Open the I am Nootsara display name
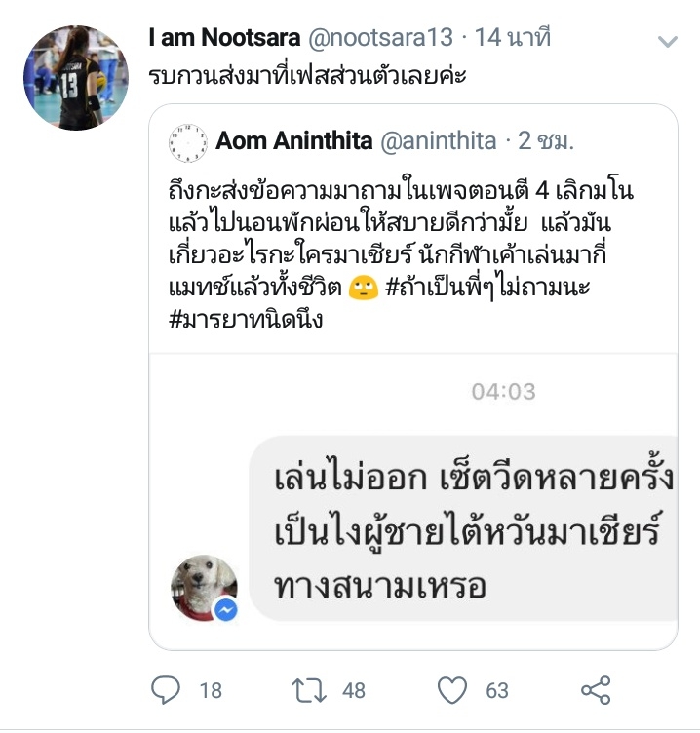Image resolution: width=700 pixels, height=733 pixels. coord(224,37)
